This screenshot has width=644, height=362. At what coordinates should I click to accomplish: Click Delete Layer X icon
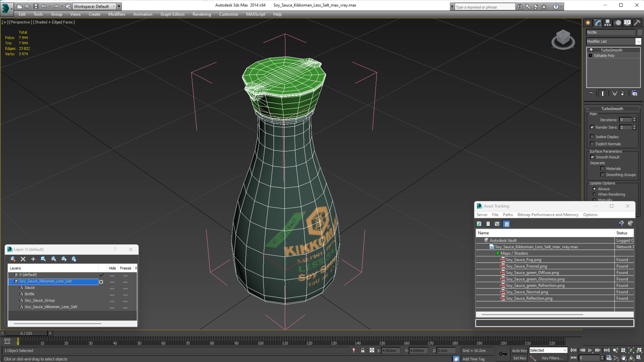[23, 259]
